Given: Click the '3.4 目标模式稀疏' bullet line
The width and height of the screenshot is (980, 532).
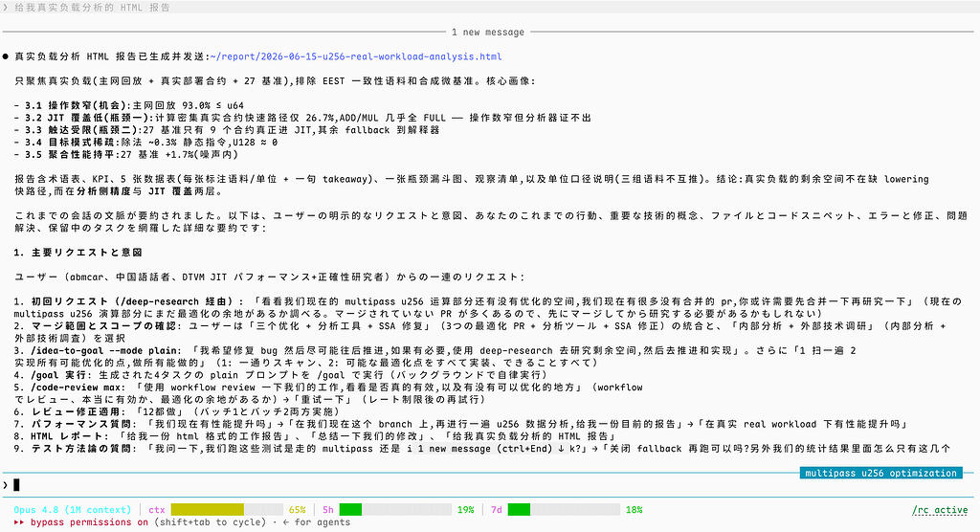Looking at the screenshot, I should tap(145, 142).
